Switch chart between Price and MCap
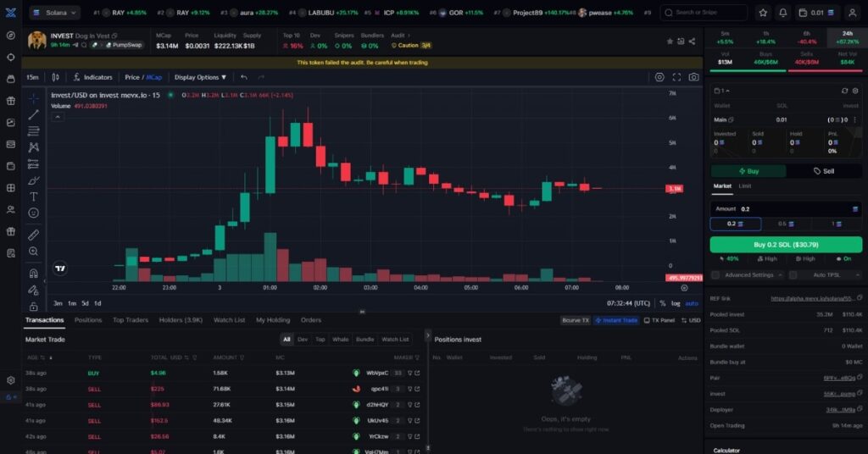Viewport: 868px width, 454px height. 143,77
